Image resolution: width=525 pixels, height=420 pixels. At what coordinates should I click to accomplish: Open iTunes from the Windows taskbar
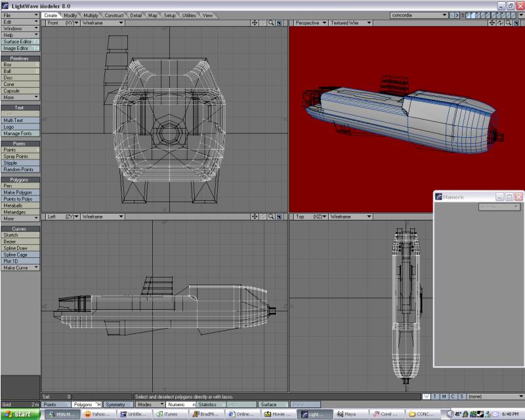click(x=168, y=414)
